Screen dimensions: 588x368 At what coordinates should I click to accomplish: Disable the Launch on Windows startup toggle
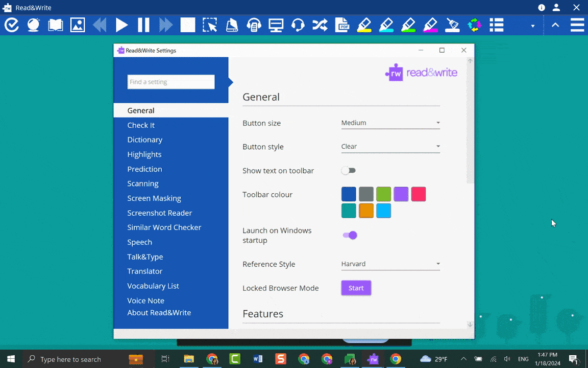coord(350,235)
